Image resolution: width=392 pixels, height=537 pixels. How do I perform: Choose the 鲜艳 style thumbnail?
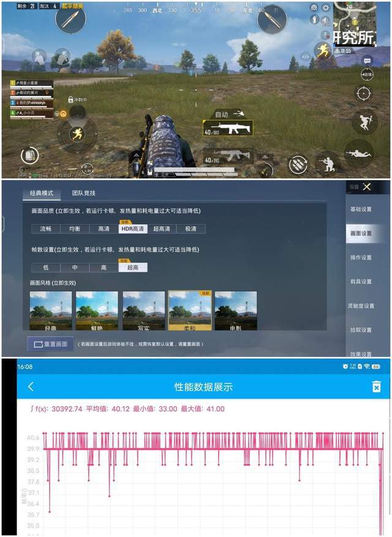(x=97, y=311)
